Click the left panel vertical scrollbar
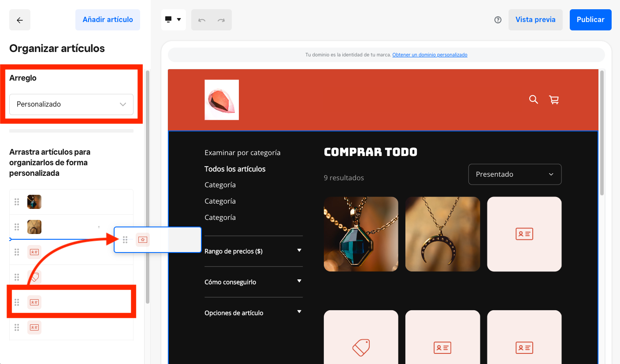This screenshot has width=620, height=364. coord(148,187)
